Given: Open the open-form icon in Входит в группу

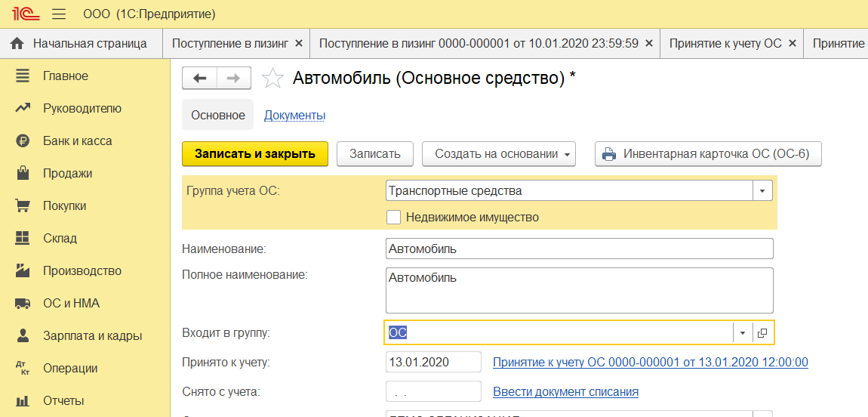Looking at the screenshot, I should click(x=762, y=333).
